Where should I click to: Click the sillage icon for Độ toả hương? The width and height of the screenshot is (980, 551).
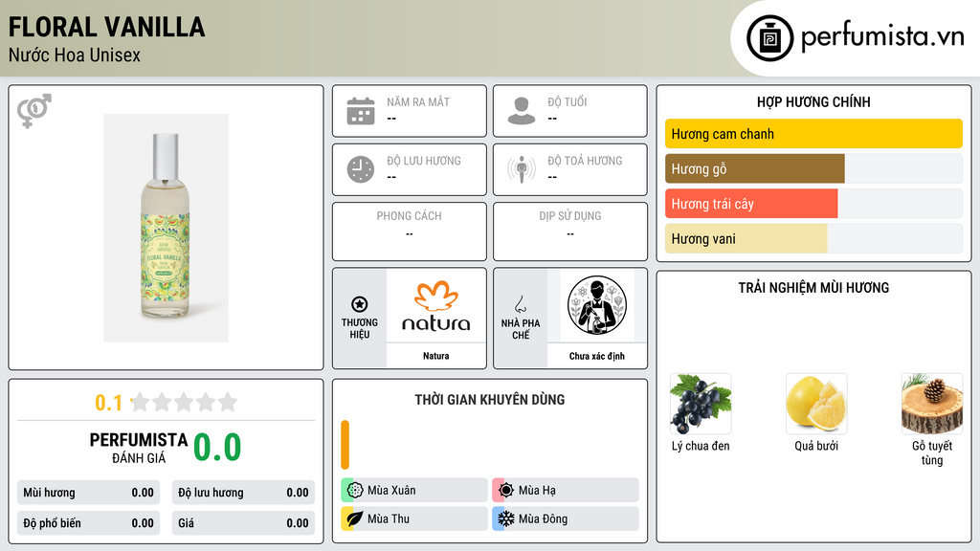coord(522,169)
